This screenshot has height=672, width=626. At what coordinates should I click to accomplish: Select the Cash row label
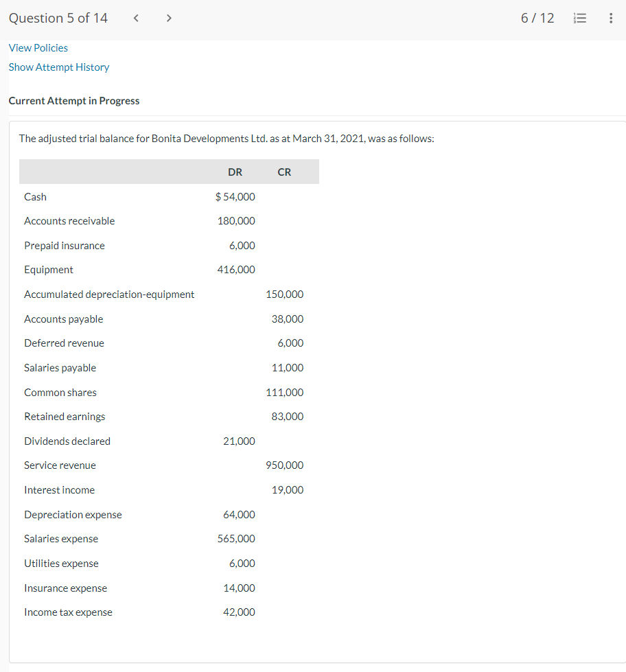click(x=35, y=197)
